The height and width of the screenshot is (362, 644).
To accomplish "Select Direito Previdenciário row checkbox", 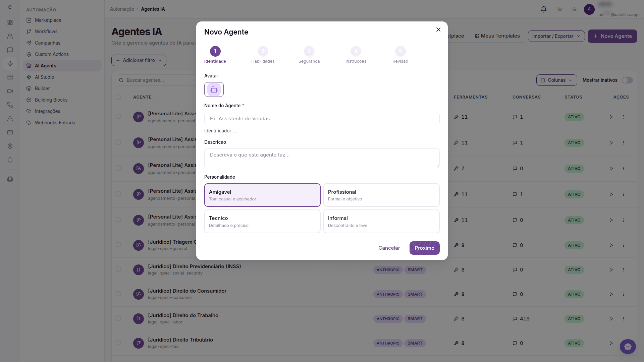I will click(118, 269).
